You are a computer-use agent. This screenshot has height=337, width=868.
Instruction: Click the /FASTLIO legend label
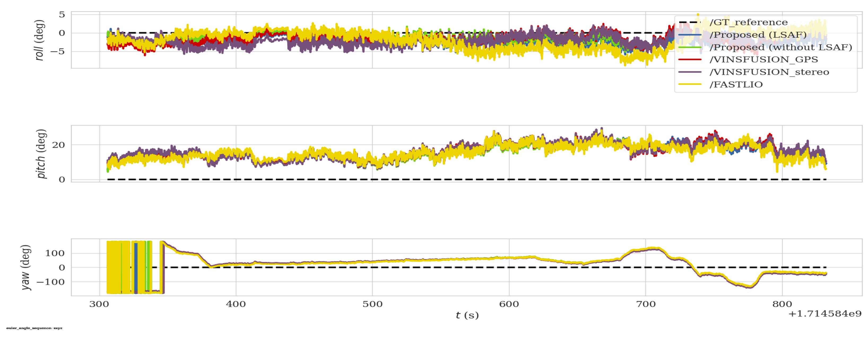click(x=736, y=85)
